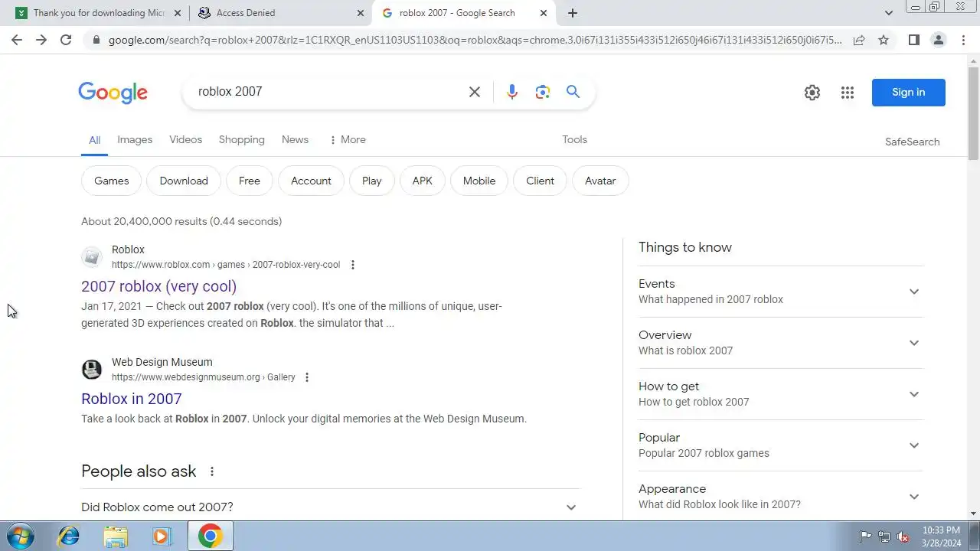Screen dimensions: 980x551
Task: Click muted volume tray icon
Action: coord(903,536)
